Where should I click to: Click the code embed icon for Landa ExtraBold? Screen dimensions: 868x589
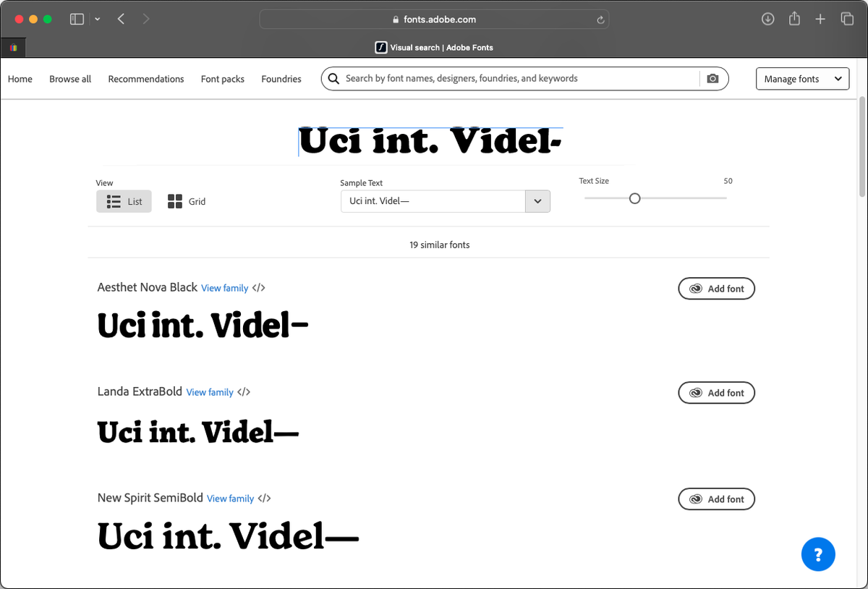coord(244,391)
